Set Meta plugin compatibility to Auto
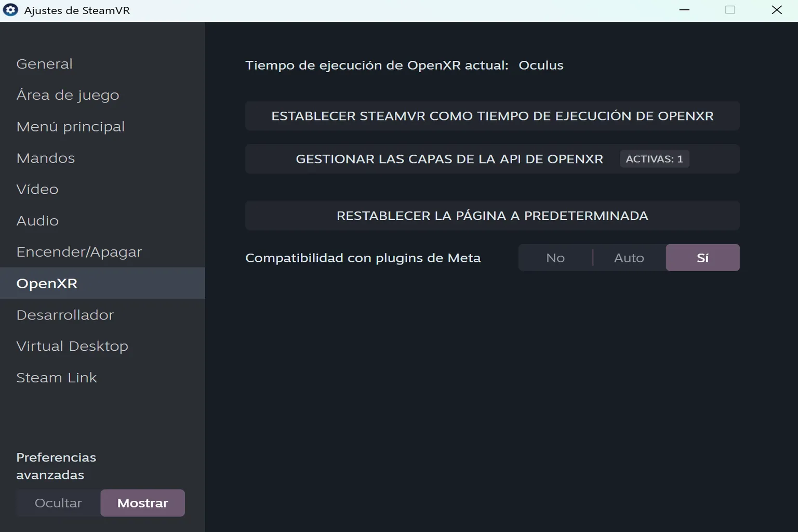 629,258
